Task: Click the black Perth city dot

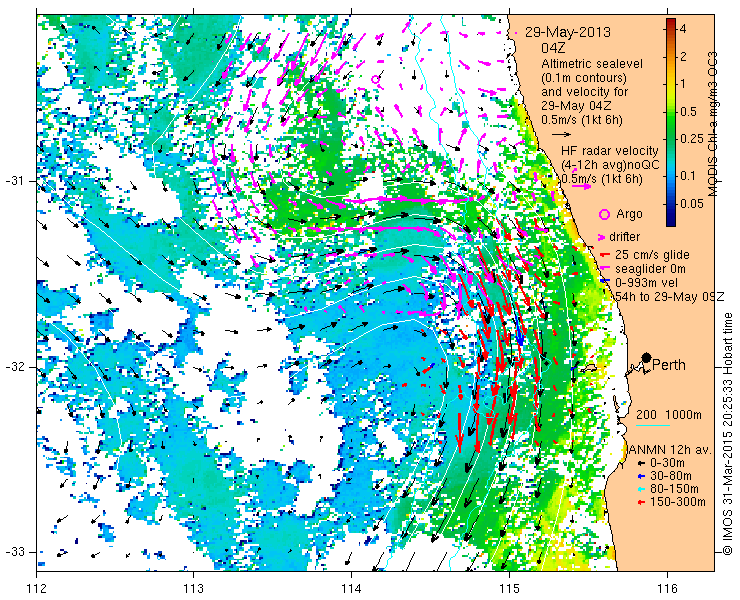Action: (x=647, y=358)
